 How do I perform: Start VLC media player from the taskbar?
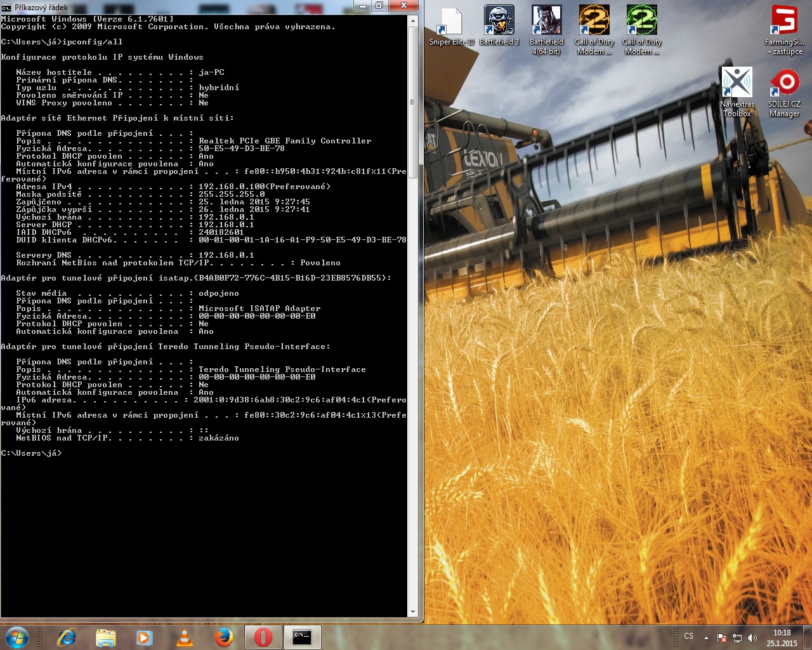(x=184, y=637)
